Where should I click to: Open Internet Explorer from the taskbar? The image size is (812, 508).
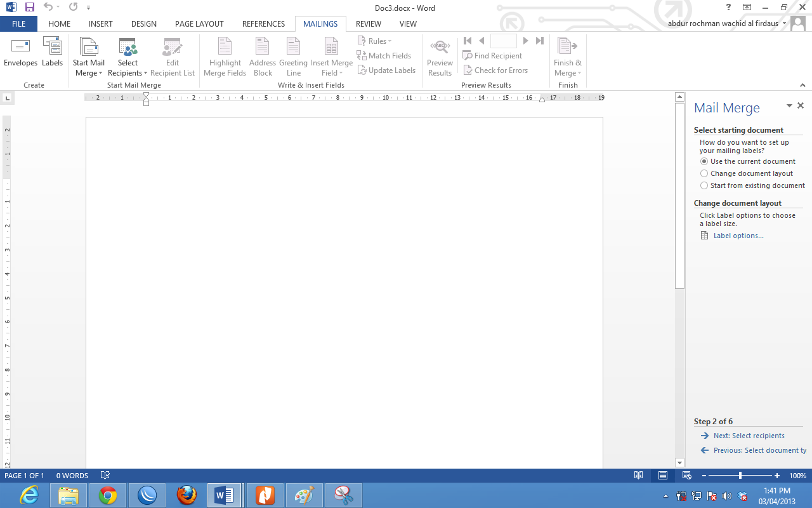(29, 495)
